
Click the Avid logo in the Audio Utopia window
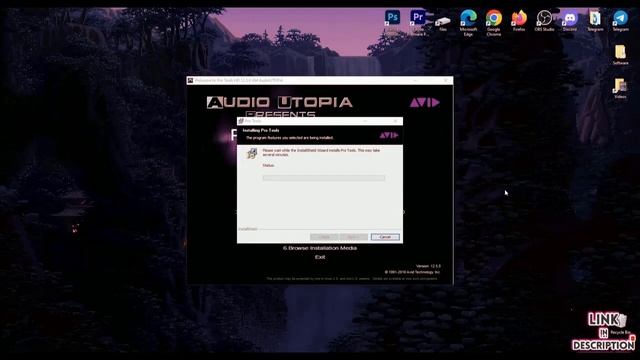(425, 102)
